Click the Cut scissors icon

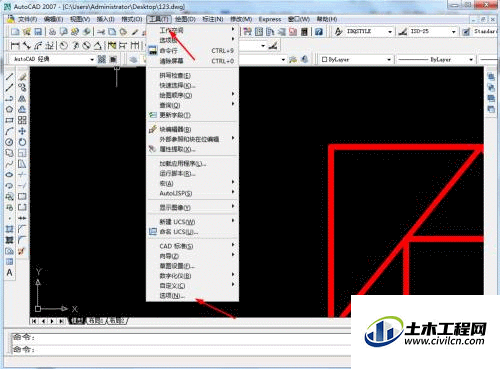pyautogui.click(x=101, y=32)
